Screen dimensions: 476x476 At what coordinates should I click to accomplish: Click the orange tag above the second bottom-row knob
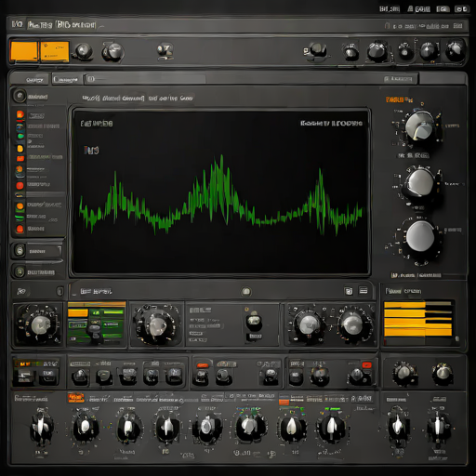coord(75,398)
